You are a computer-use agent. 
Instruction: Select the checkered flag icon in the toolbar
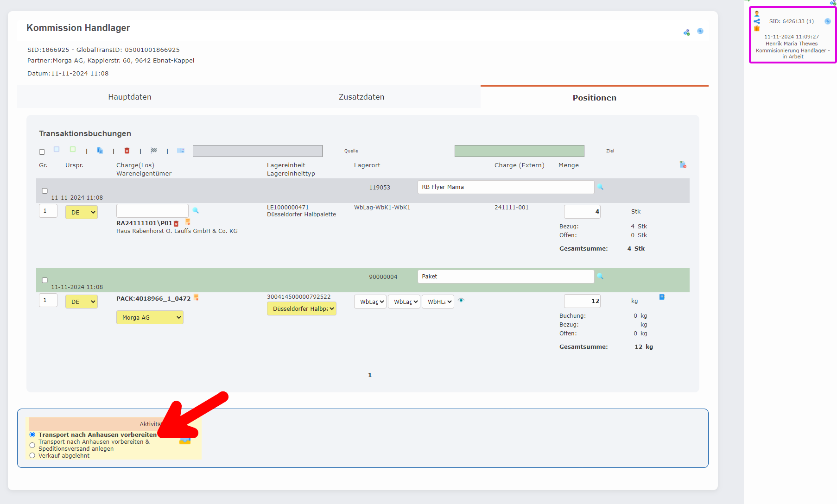click(153, 150)
